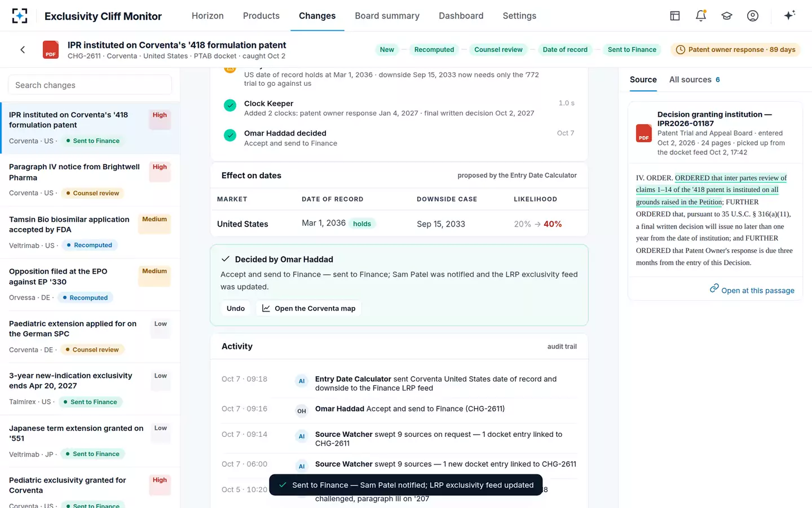Open 3-year new-indication exclusivity change
Screen dimensions: 812x508
pos(90,389)
